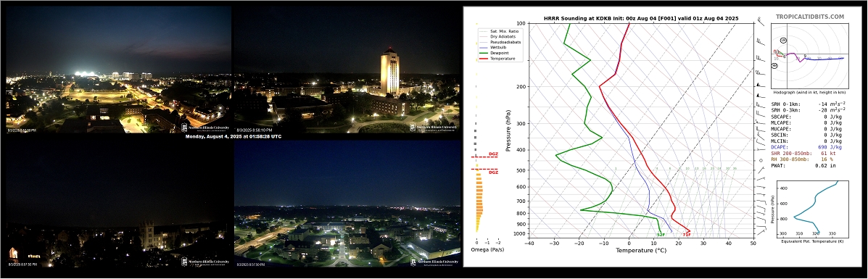Open the green-lit campus webcam view

point(347,204)
